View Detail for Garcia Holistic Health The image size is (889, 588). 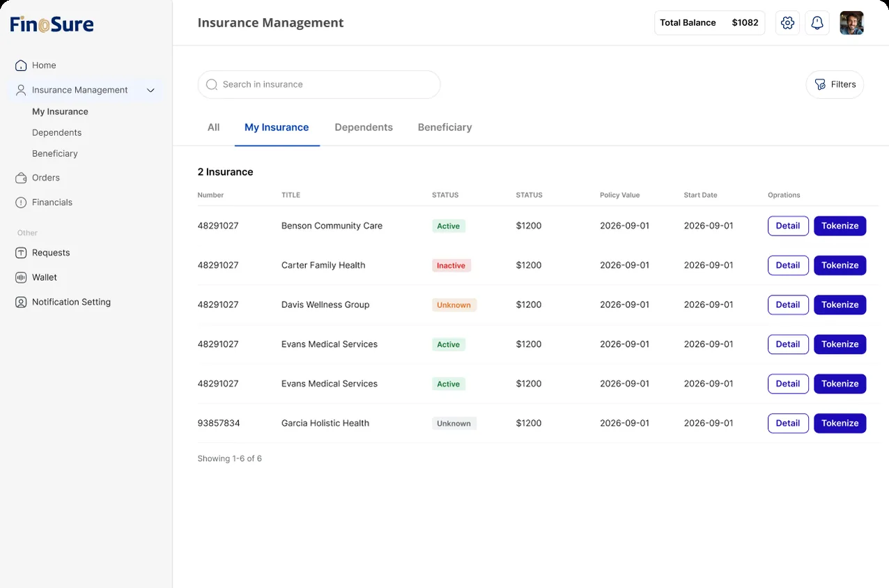tap(788, 423)
